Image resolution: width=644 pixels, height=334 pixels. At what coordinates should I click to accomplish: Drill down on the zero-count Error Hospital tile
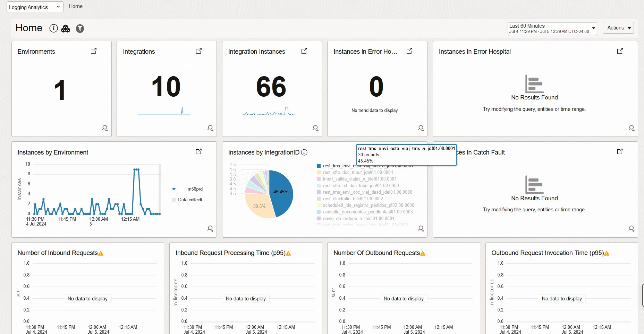tap(421, 128)
